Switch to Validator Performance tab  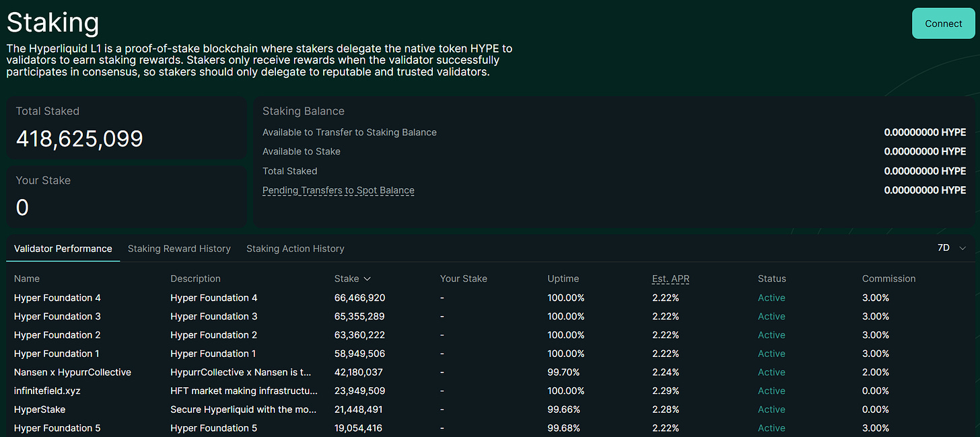tap(63, 249)
